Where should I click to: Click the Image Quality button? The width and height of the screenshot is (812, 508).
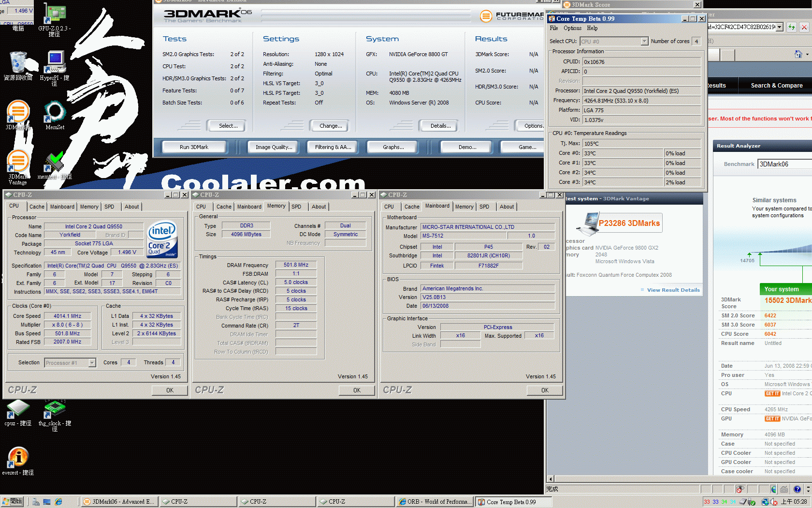point(274,147)
